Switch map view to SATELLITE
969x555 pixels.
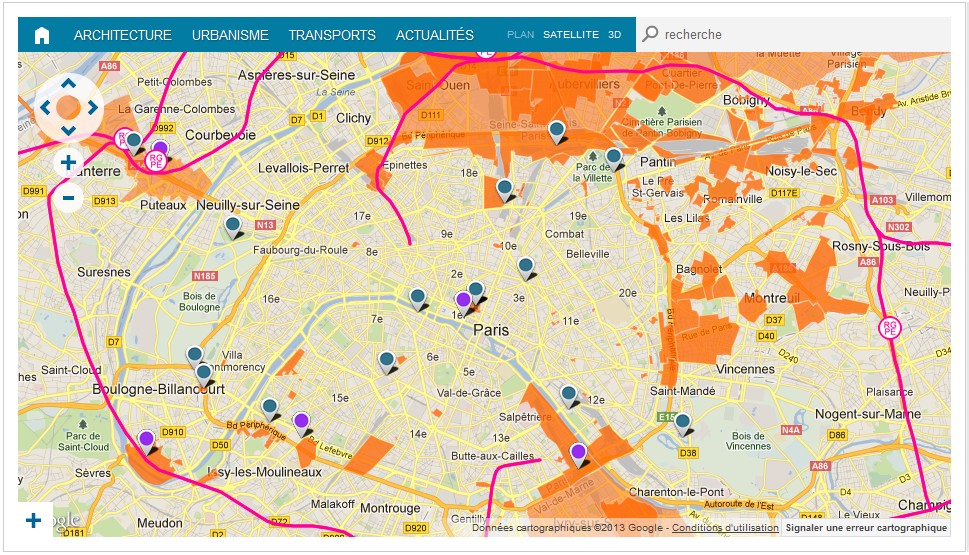pos(571,35)
